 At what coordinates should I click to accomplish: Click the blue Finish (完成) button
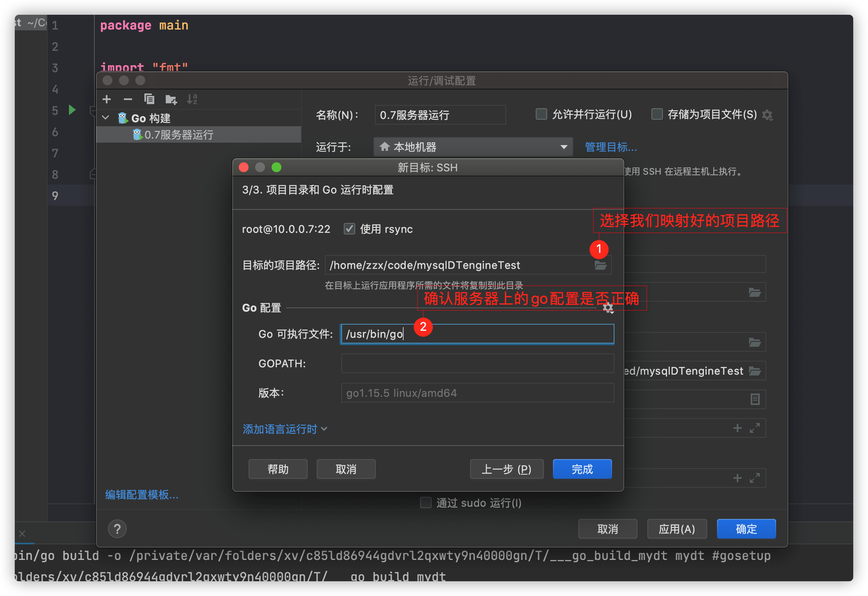click(x=582, y=469)
